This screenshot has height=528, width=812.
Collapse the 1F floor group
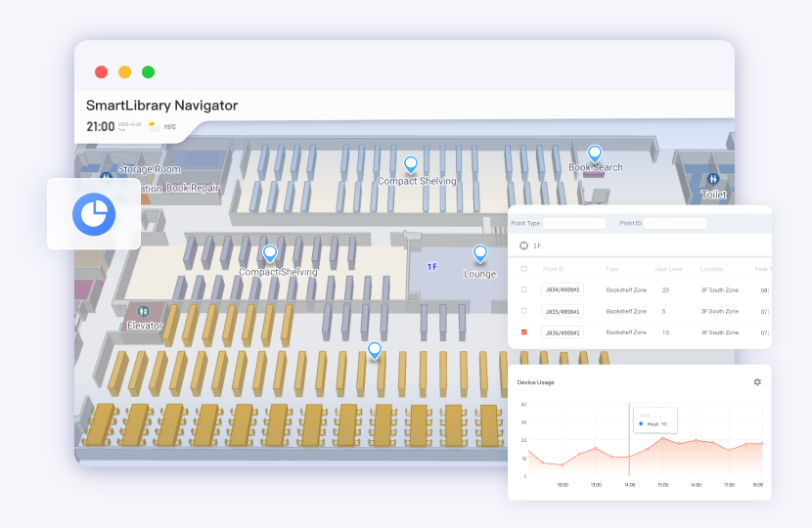(x=524, y=246)
